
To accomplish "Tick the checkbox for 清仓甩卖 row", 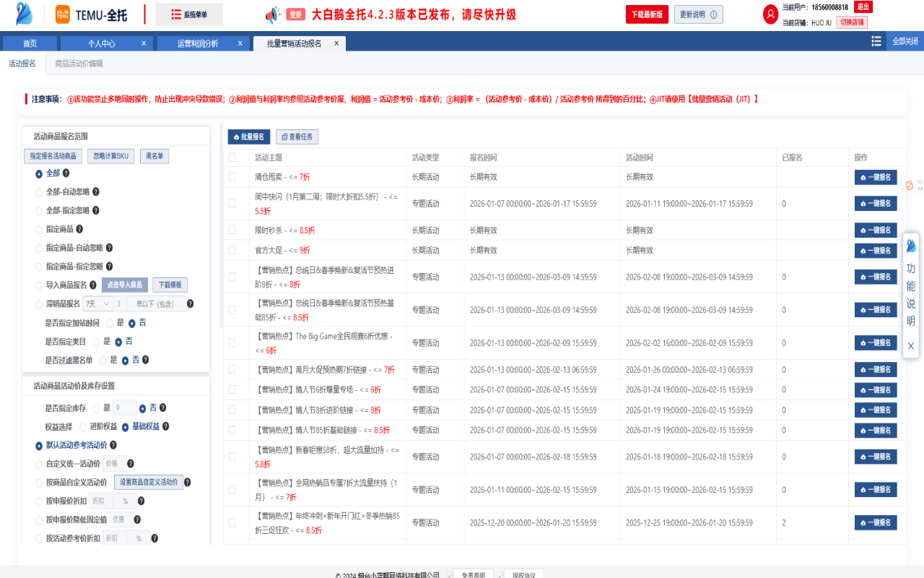I will pyautogui.click(x=232, y=177).
